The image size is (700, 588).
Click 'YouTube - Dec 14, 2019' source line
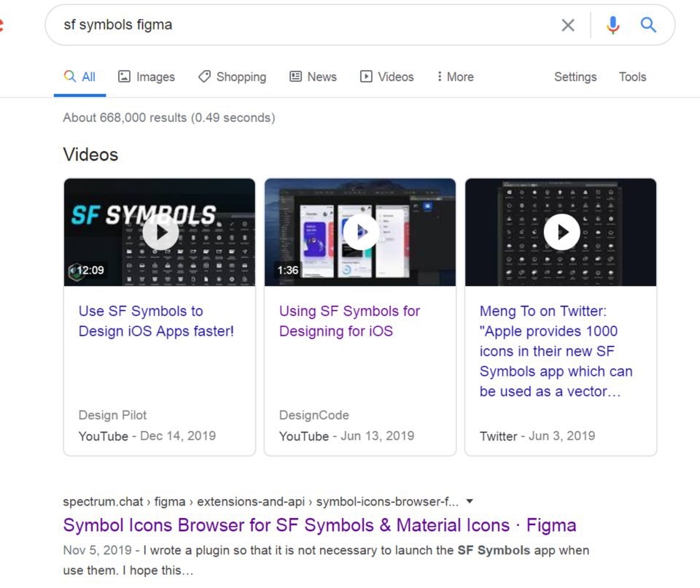tap(147, 436)
